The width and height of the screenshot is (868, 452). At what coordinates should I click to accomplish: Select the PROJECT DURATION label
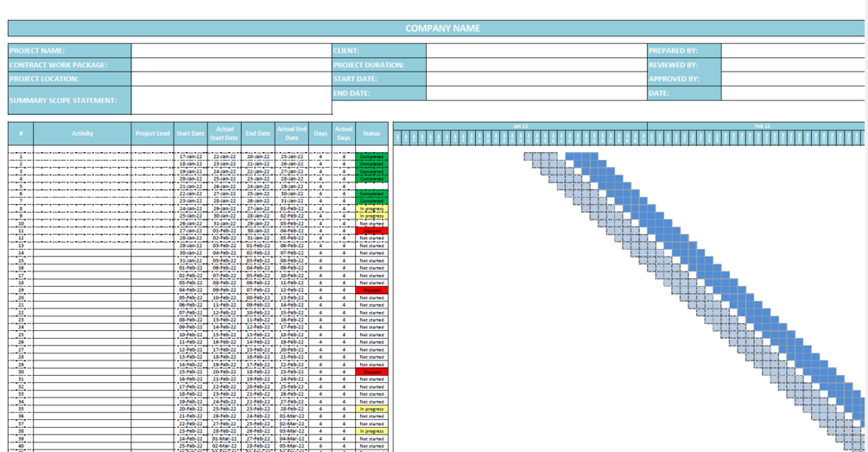tap(379, 65)
